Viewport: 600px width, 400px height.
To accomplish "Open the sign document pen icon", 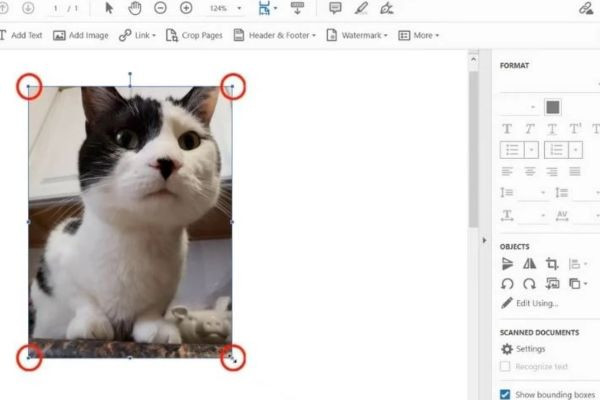I will 386,8.
